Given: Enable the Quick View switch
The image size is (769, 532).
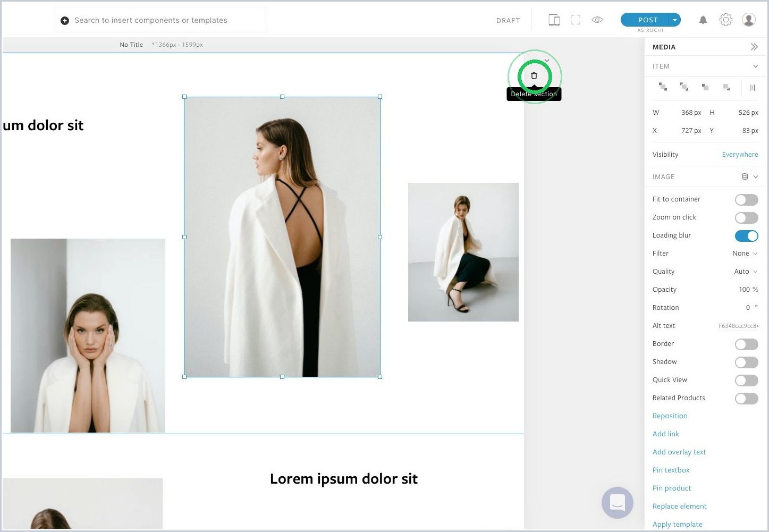Looking at the screenshot, I should point(747,381).
